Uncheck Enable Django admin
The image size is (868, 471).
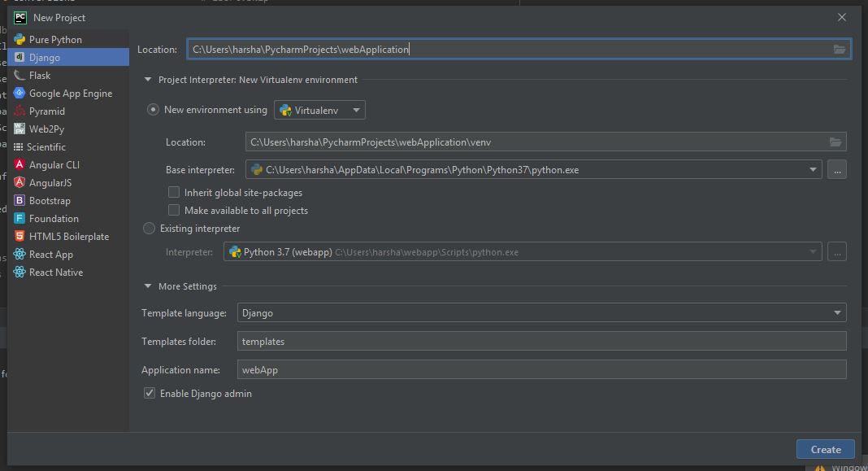coord(149,393)
